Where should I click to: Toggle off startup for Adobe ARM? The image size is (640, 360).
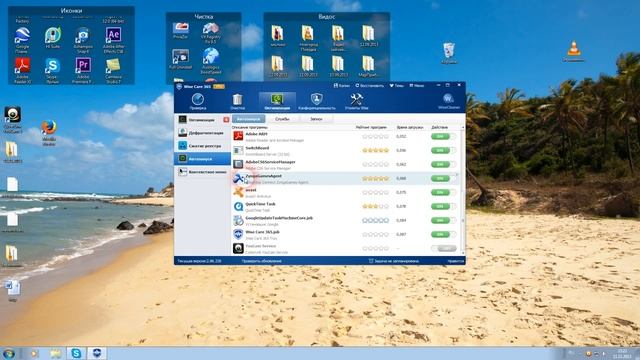(443, 136)
